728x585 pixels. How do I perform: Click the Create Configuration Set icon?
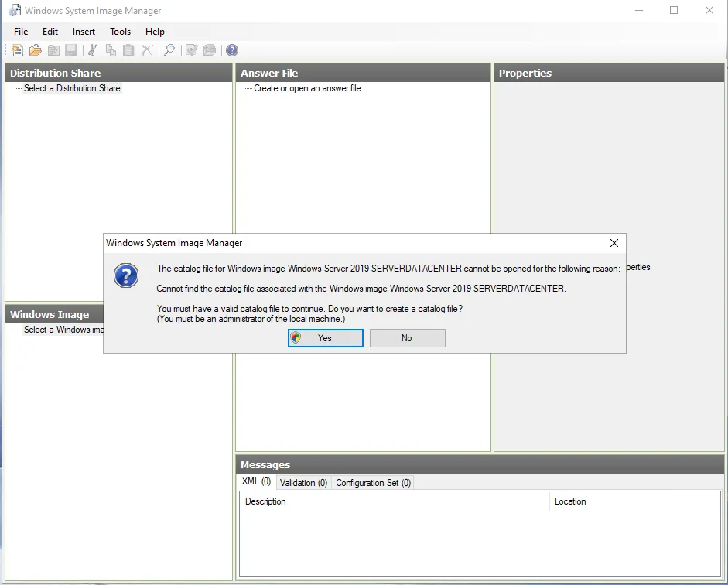pyautogui.click(x=210, y=50)
